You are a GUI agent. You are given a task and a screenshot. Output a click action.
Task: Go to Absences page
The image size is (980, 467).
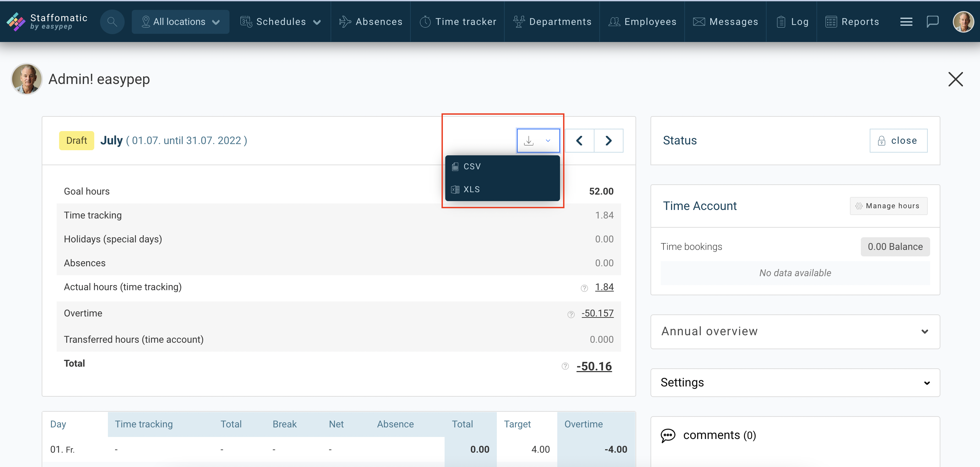[370, 22]
